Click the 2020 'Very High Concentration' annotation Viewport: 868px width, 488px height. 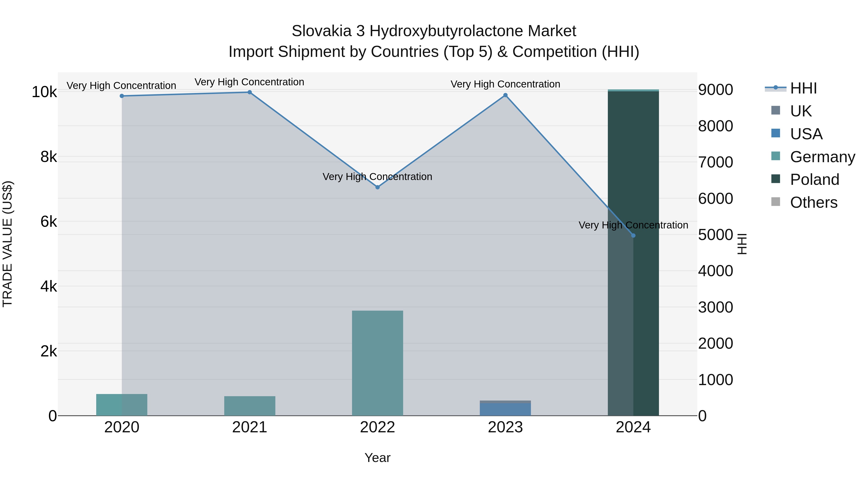click(x=121, y=86)
